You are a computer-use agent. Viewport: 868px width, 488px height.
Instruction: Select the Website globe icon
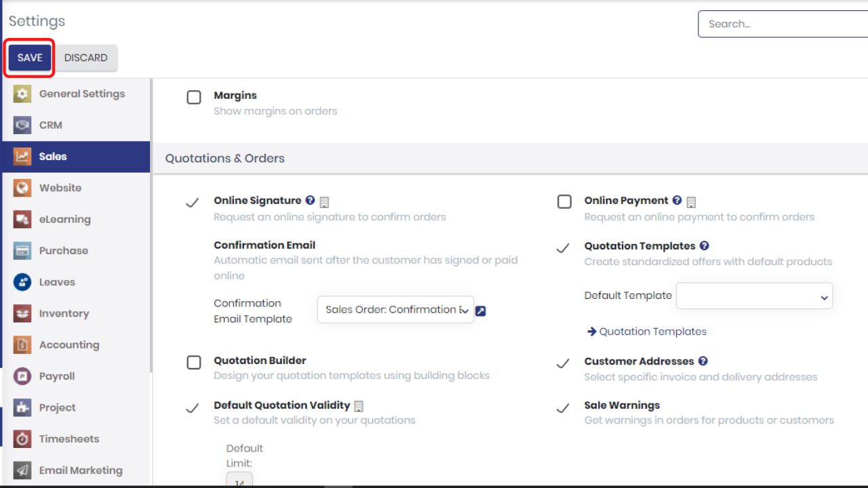22,188
